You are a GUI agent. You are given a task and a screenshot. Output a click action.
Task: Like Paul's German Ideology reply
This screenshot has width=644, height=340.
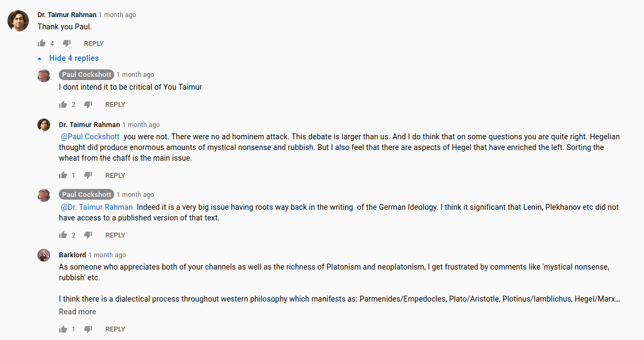(63, 235)
